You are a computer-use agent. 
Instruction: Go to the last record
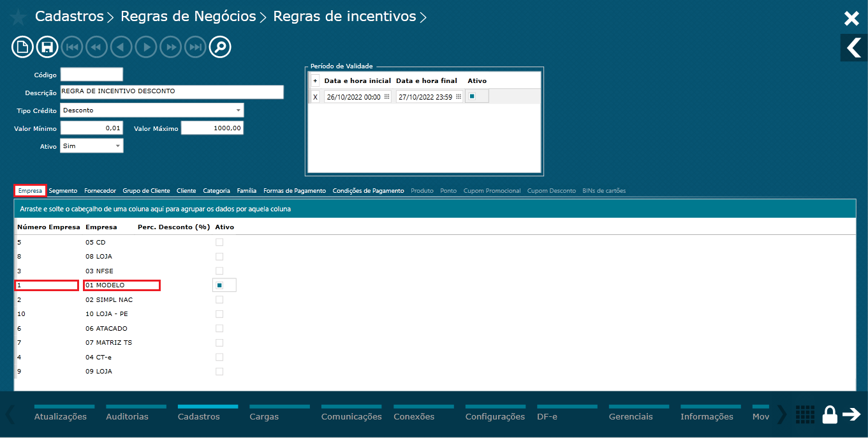[195, 47]
